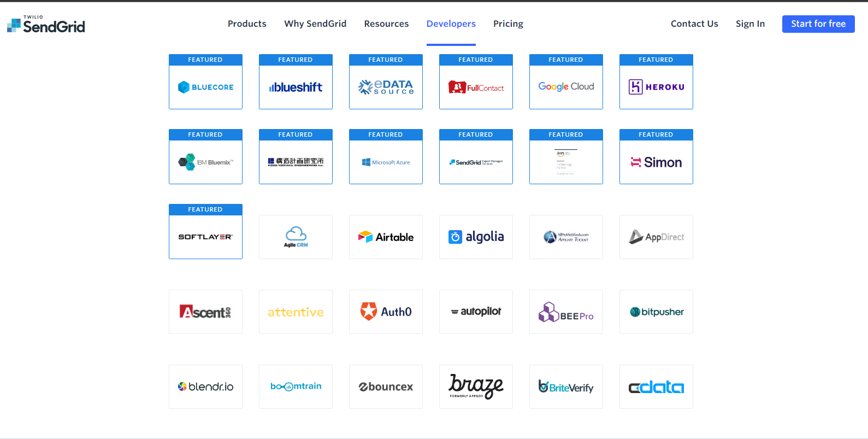This screenshot has height=439, width=868.
Task: Open the autopilot partner logo
Action: coord(476,312)
